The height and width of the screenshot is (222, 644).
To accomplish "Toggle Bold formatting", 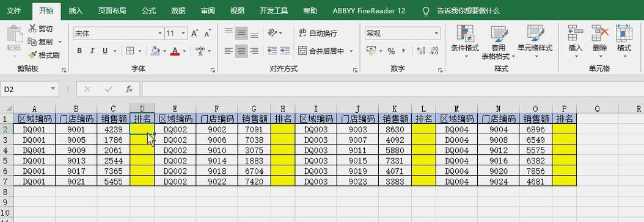I will pos(79,51).
